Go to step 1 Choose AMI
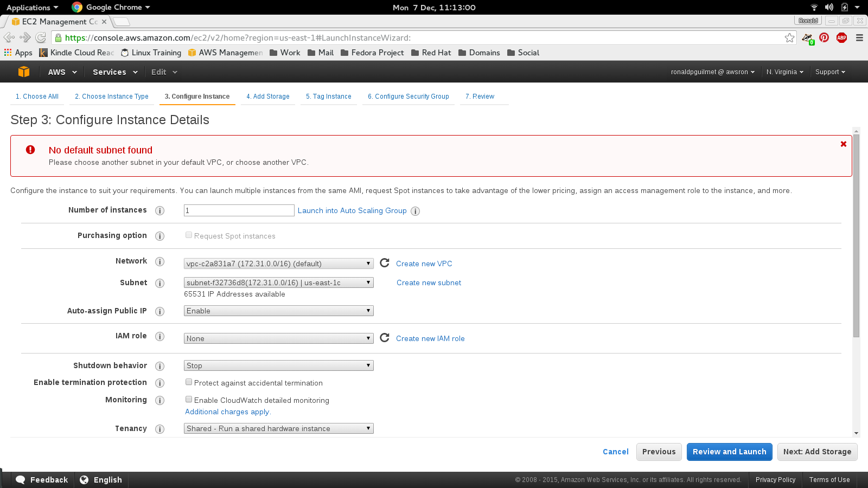The image size is (868, 488). pos(37,97)
